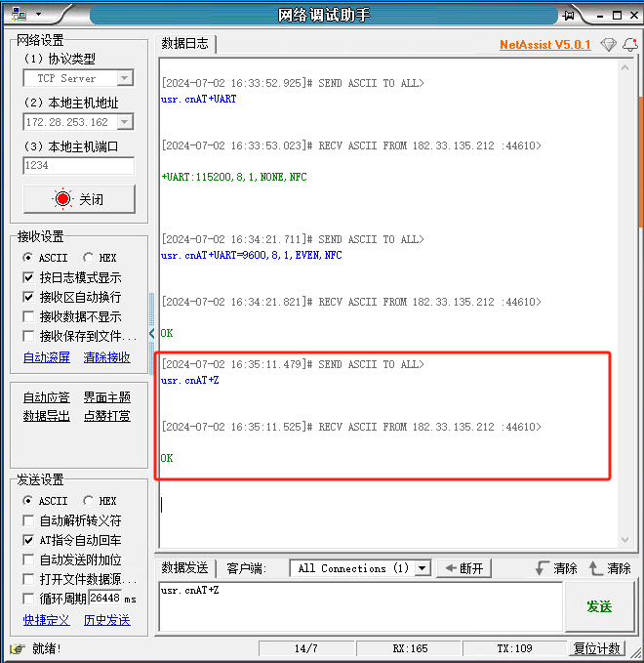This screenshot has width=644, height=663.
Task: Click the TX:109 status counter
Action: coord(514,648)
